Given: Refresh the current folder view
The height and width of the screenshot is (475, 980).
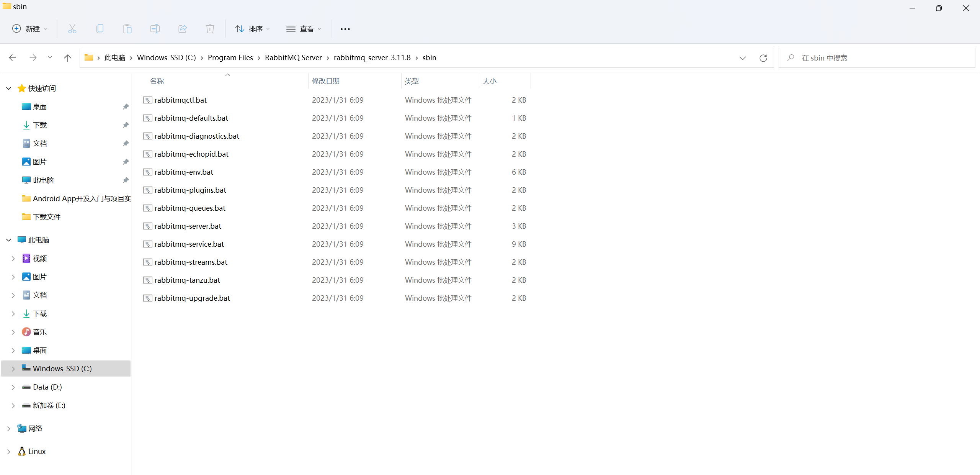Looking at the screenshot, I should (x=763, y=58).
